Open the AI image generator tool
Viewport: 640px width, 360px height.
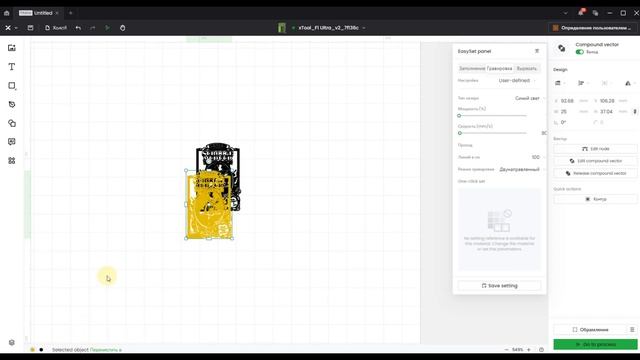pos(12,142)
